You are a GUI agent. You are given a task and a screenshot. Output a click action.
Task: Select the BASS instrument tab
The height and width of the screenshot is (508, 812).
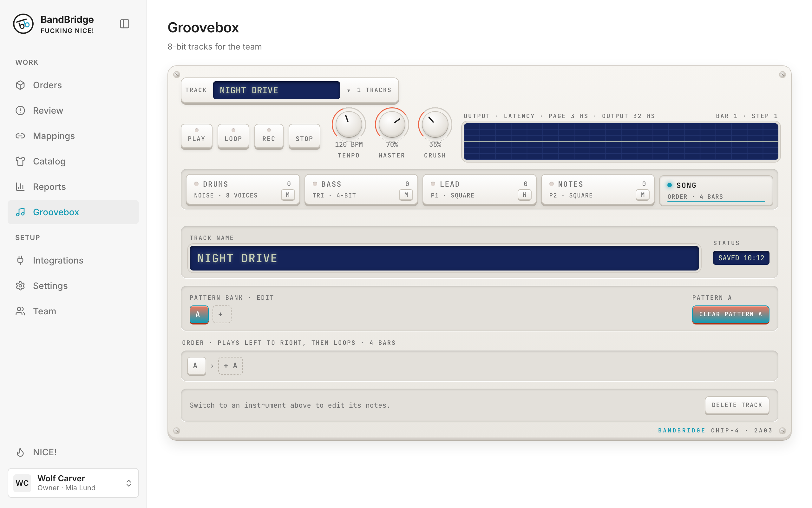361,190
